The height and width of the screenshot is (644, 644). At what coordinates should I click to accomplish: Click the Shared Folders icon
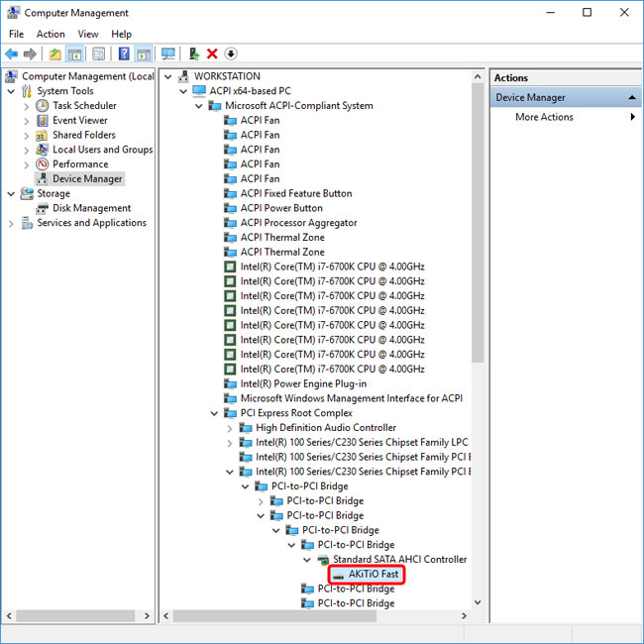(42, 135)
